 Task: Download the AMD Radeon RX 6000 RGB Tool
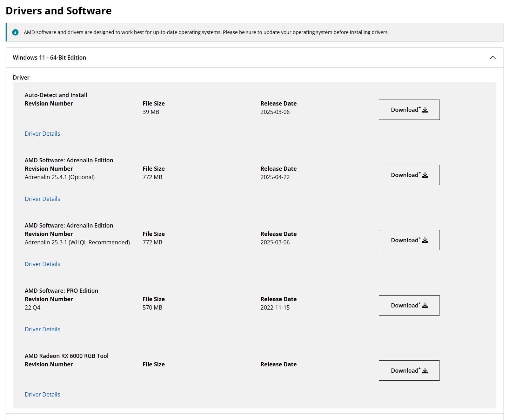409,371
